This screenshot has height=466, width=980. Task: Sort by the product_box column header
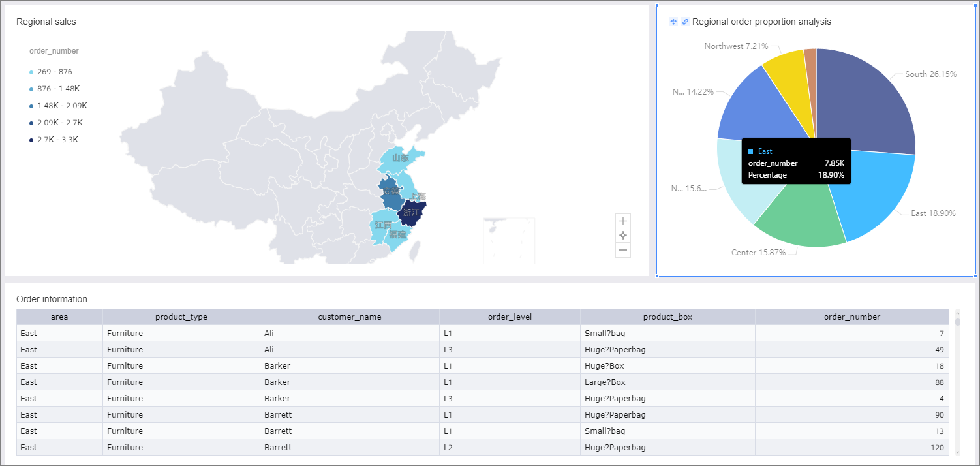667,317
